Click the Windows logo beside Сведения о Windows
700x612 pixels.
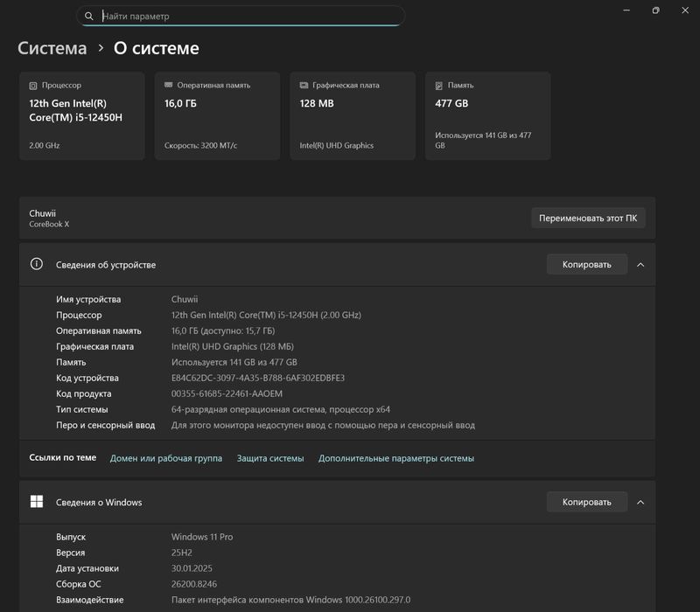tap(37, 501)
